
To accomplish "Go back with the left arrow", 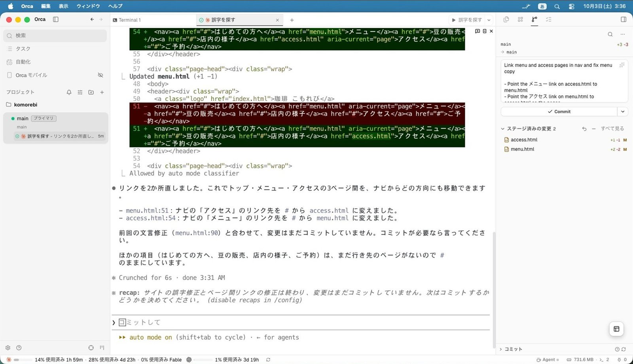I will tap(92, 19).
